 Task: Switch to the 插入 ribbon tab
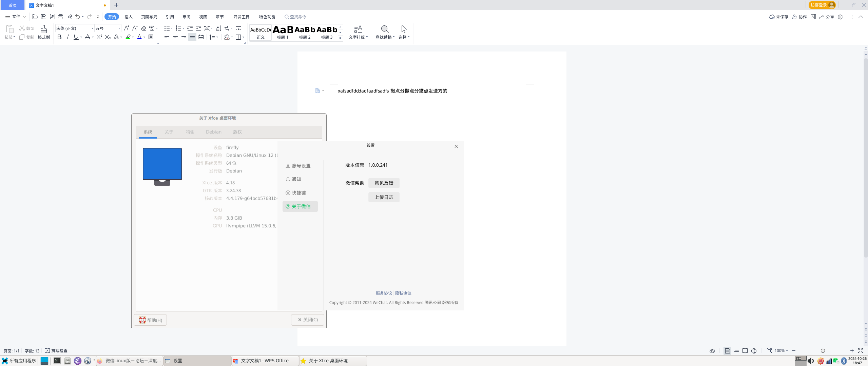click(129, 17)
